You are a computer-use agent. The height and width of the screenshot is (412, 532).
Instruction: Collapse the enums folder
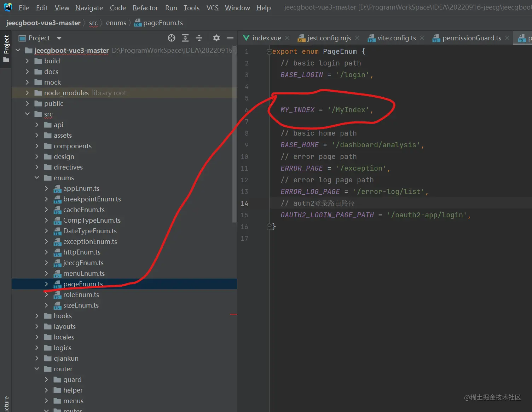[37, 178]
